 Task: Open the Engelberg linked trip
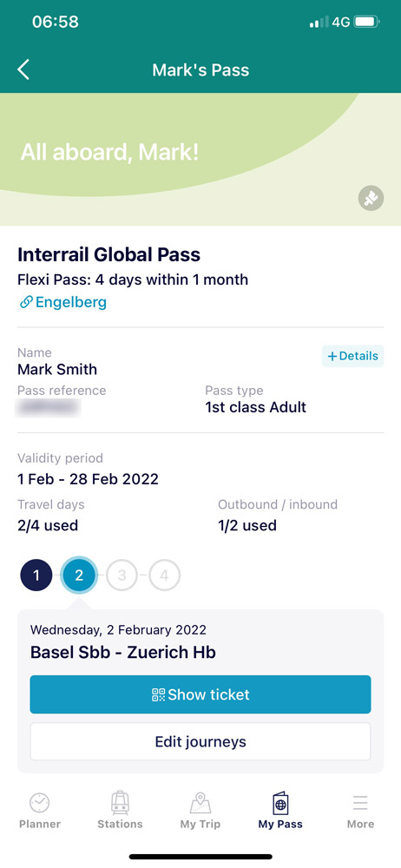click(71, 302)
